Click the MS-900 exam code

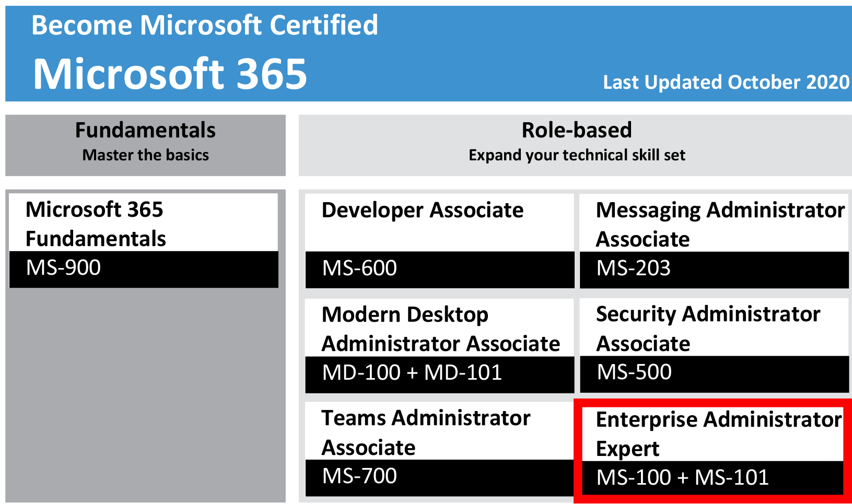(63, 267)
